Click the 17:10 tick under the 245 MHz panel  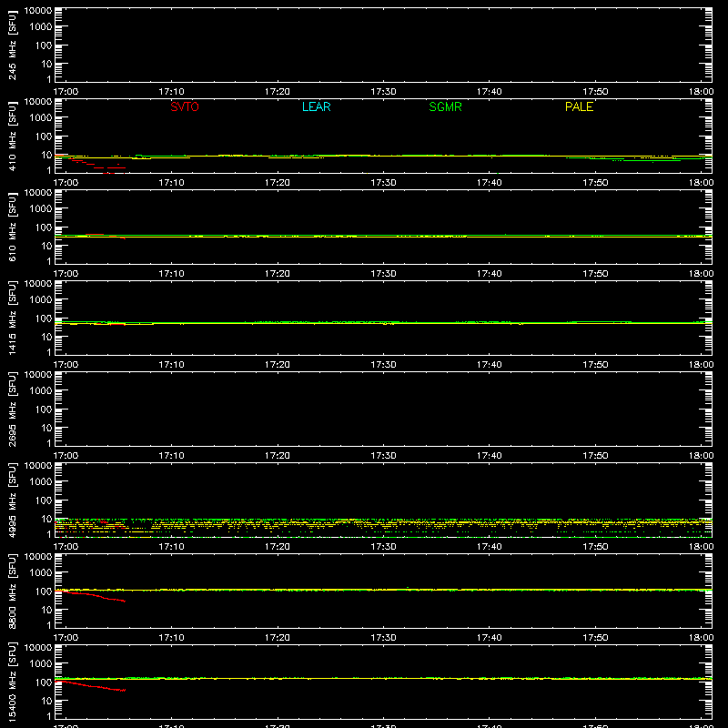click(171, 92)
